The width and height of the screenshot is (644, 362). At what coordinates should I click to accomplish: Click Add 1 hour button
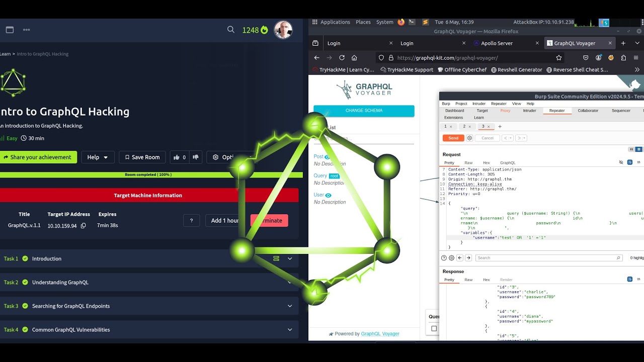coord(225,221)
